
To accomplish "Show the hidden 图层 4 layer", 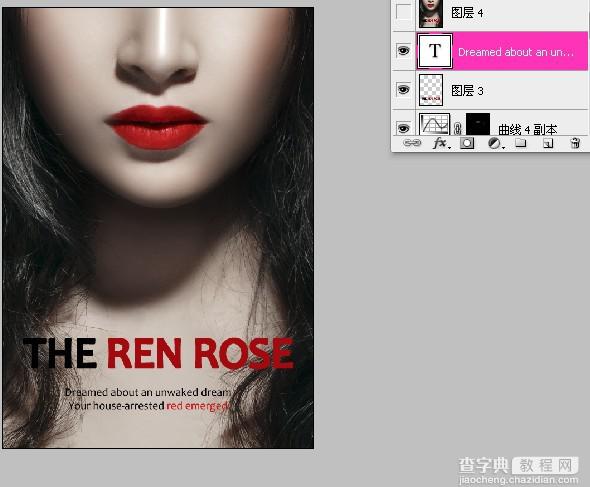I will click(403, 12).
